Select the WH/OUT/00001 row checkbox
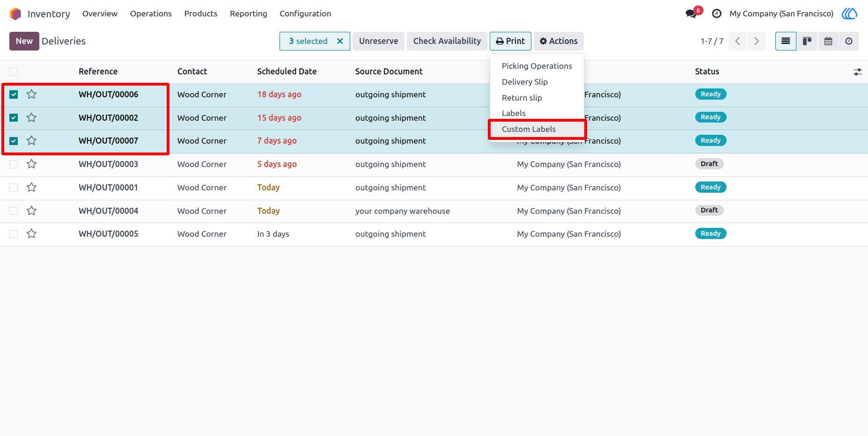The image size is (868, 436). click(14, 188)
